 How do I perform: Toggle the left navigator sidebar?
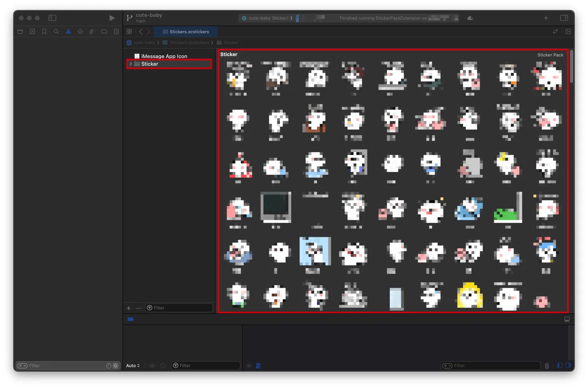pyautogui.click(x=52, y=18)
